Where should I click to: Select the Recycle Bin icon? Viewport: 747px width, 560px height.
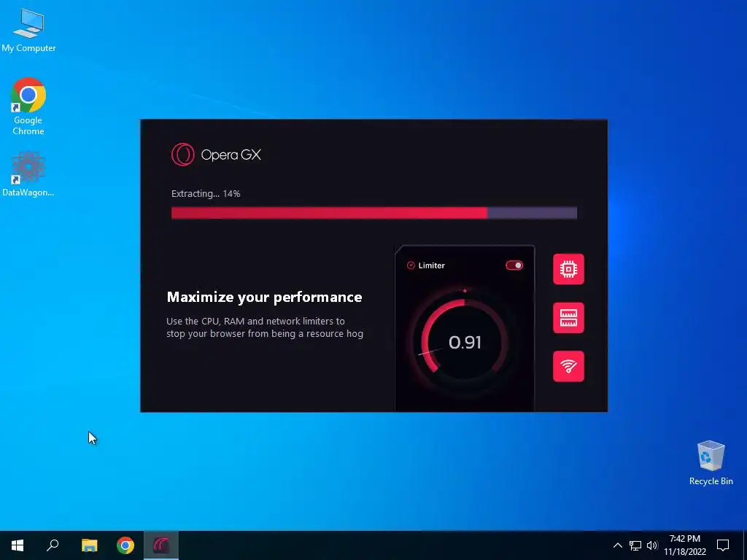coord(711,463)
